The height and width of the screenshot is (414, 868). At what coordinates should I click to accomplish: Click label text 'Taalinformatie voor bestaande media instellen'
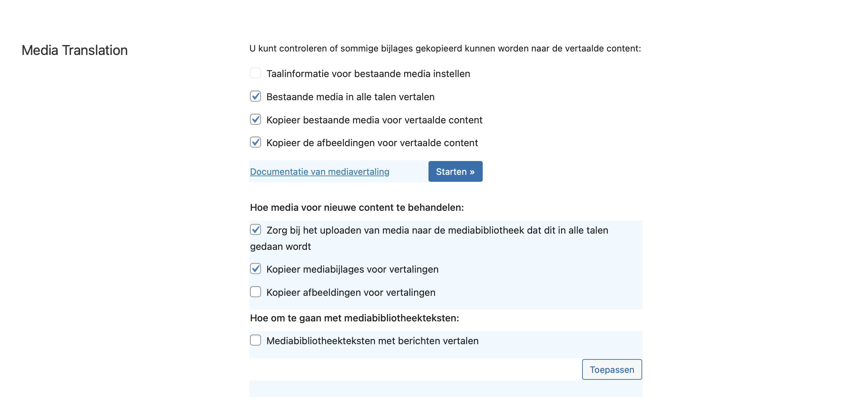pyautogui.click(x=368, y=74)
